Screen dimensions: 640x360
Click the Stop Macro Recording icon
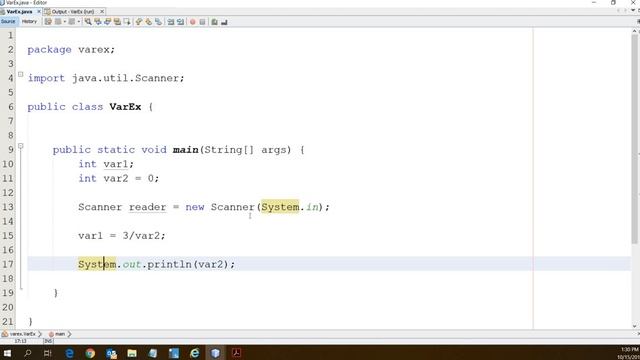[x=202, y=22]
